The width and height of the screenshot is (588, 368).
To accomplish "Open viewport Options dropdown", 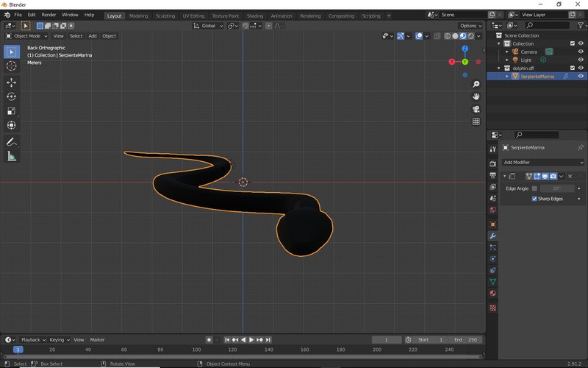I will 470,26.
